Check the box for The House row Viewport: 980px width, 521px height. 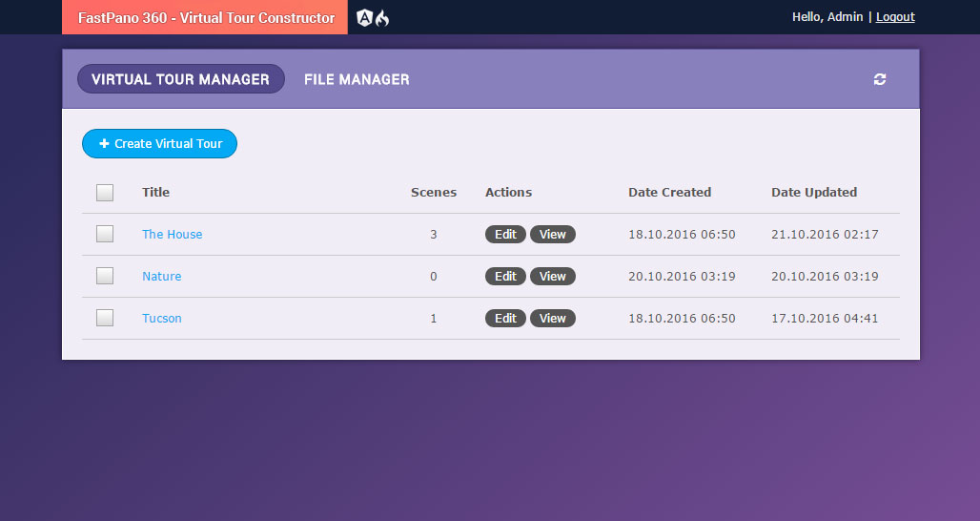[x=105, y=234]
